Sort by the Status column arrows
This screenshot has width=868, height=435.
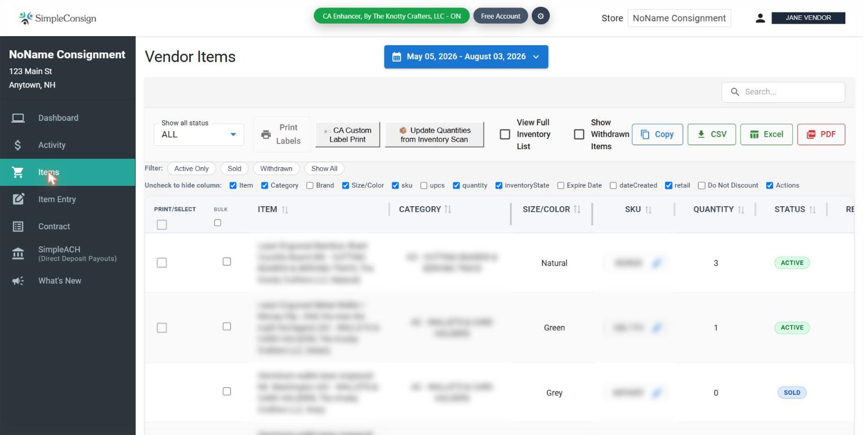812,210
